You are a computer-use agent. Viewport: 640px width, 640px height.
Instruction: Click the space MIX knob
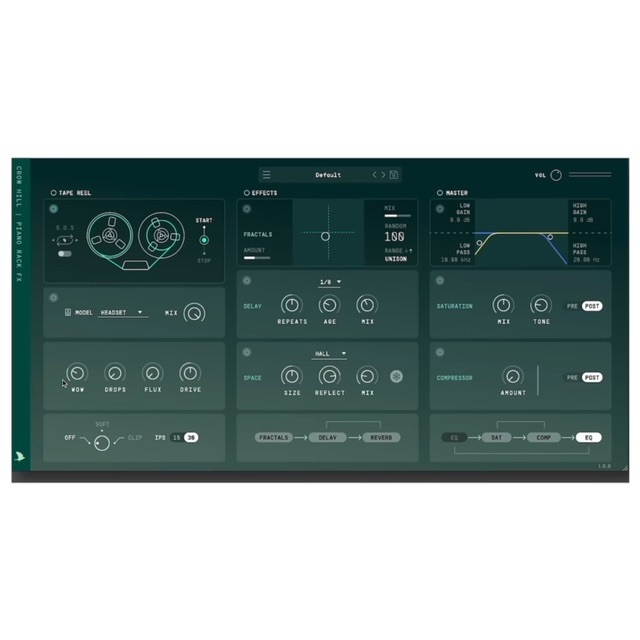tap(367, 376)
